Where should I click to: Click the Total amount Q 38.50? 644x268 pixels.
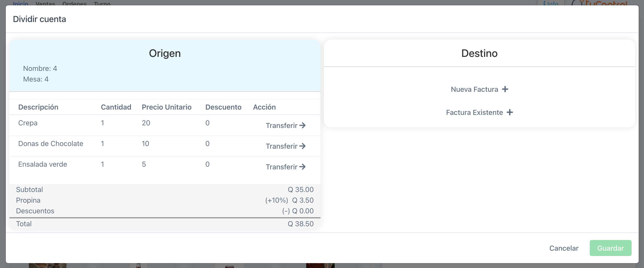point(300,224)
